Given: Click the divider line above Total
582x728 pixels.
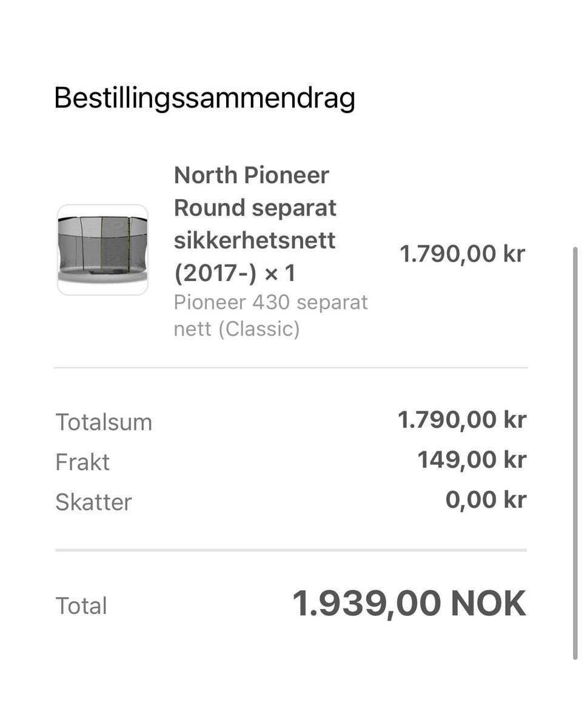Looking at the screenshot, I should pyautogui.click(x=291, y=550).
